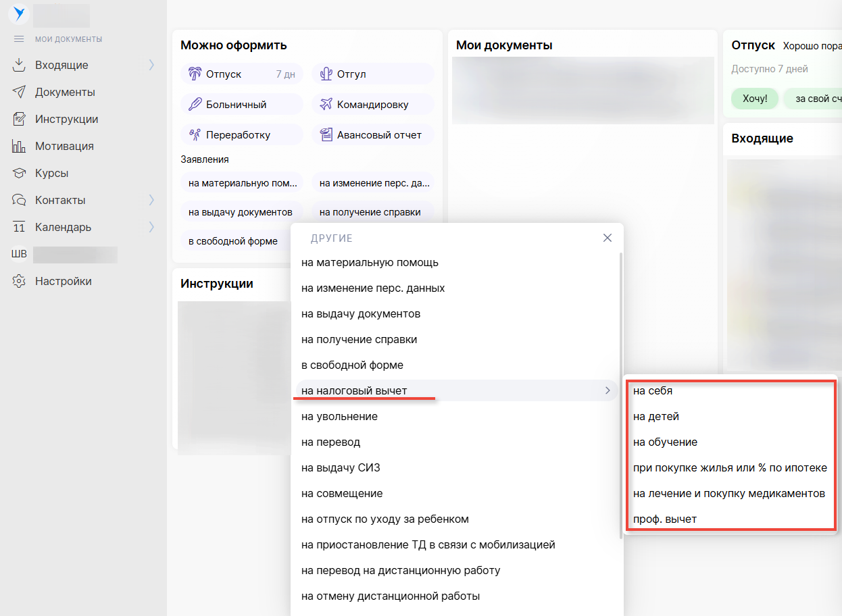Open the Командировку request form

tap(372, 105)
